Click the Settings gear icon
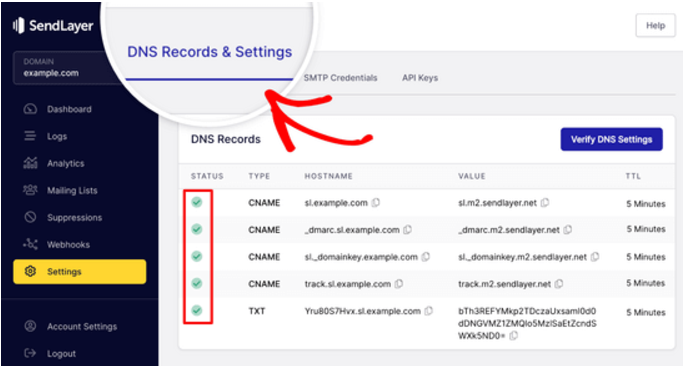 pos(30,271)
